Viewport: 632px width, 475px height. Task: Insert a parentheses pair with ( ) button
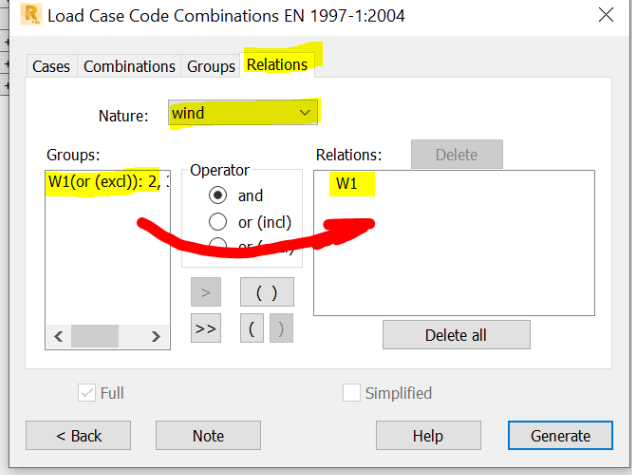tap(267, 292)
